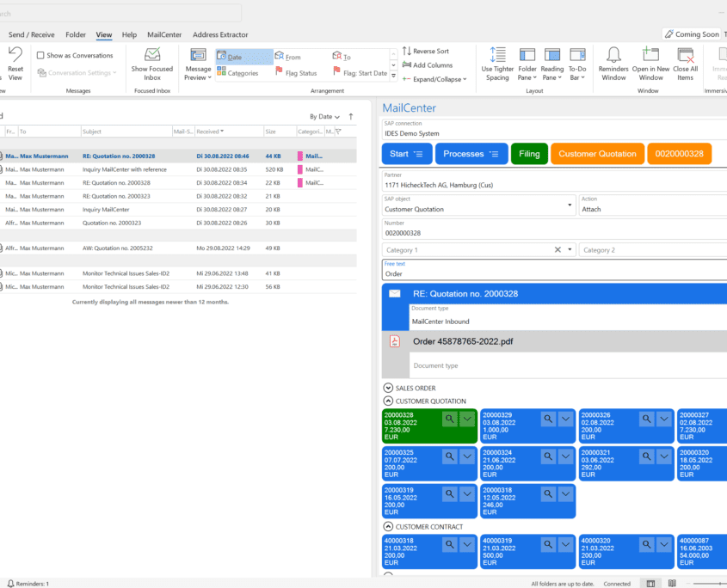Image resolution: width=727 pixels, height=588 pixels.
Task: Click Open in New Window
Action: (650, 64)
